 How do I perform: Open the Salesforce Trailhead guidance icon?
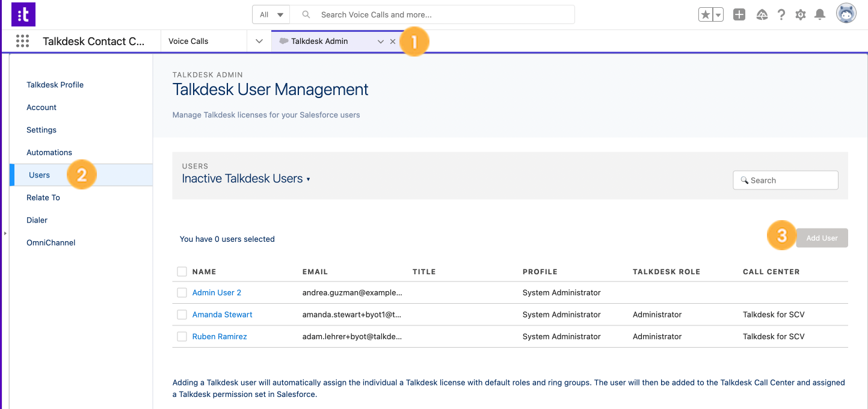[762, 15]
